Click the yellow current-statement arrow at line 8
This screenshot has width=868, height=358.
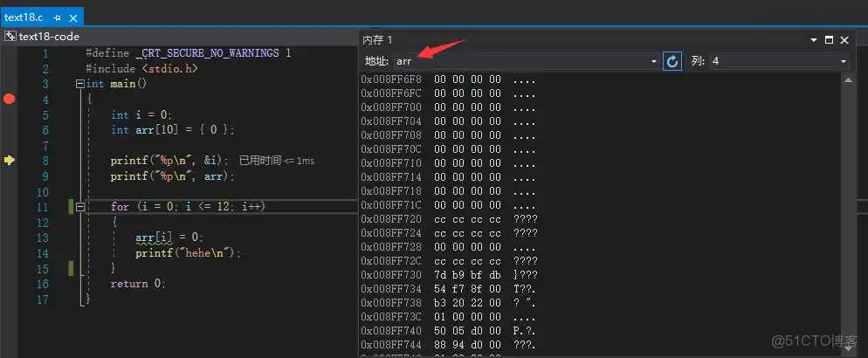coord(10,160)
